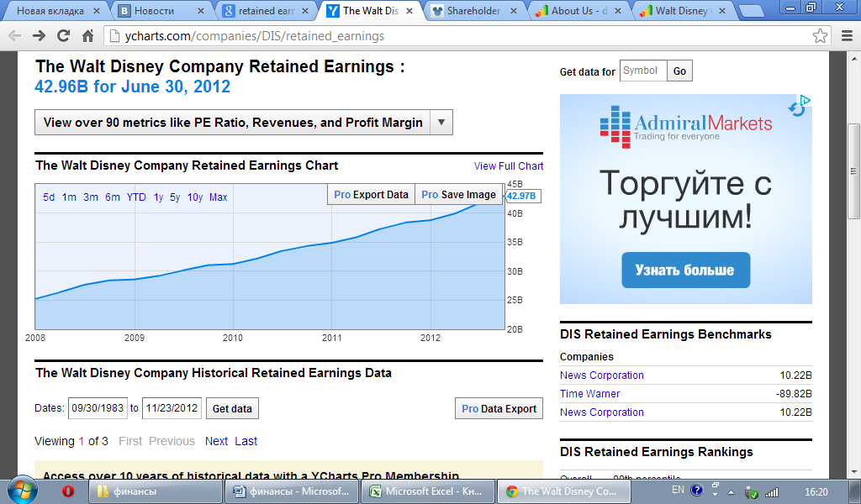Select the 10y chart range

195,197
